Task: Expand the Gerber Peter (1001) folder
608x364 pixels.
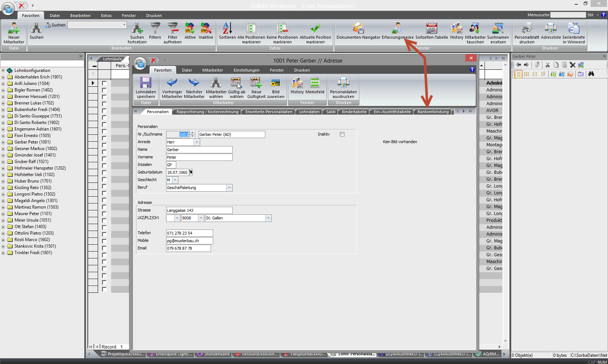Action: pos(3,142)
